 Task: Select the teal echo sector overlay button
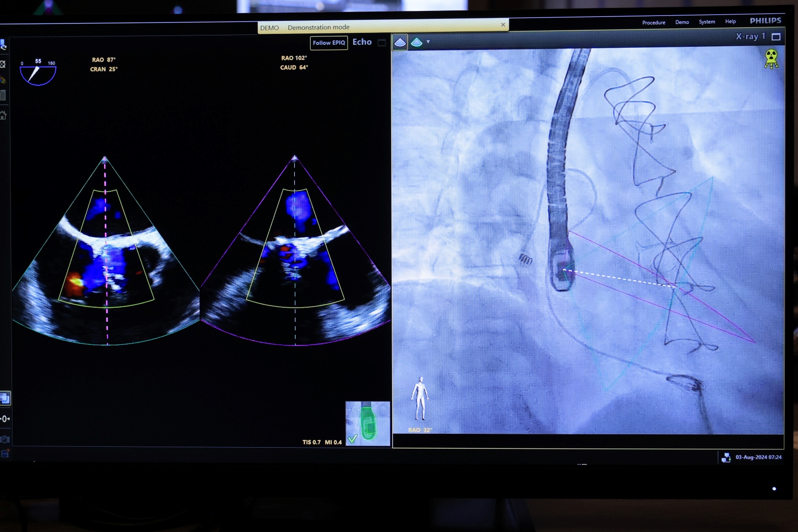[x=416, y=42]
